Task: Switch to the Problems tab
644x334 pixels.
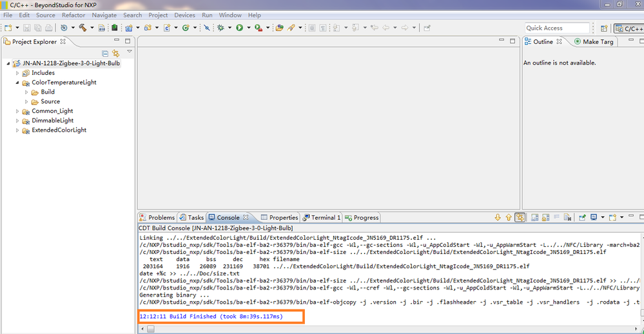Action: pyautogui.click(x=157, y=217)
